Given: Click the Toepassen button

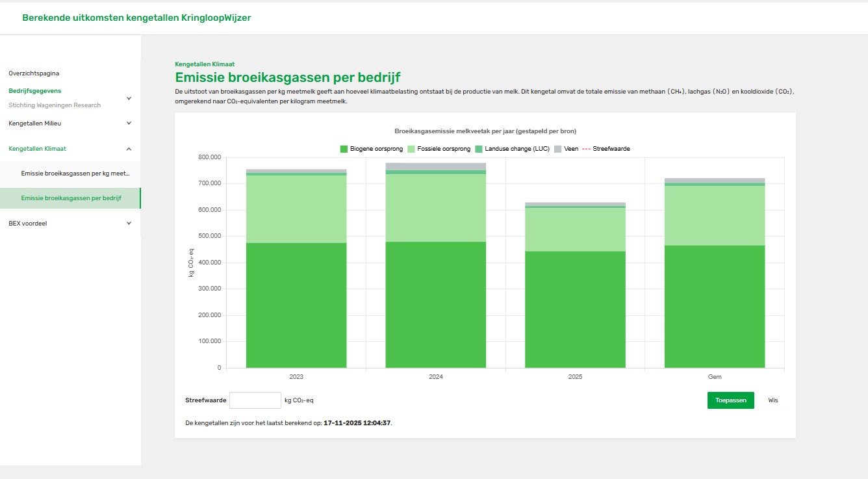Looking at the screenshot, I should pyautogui.click(x=730, y=400).
